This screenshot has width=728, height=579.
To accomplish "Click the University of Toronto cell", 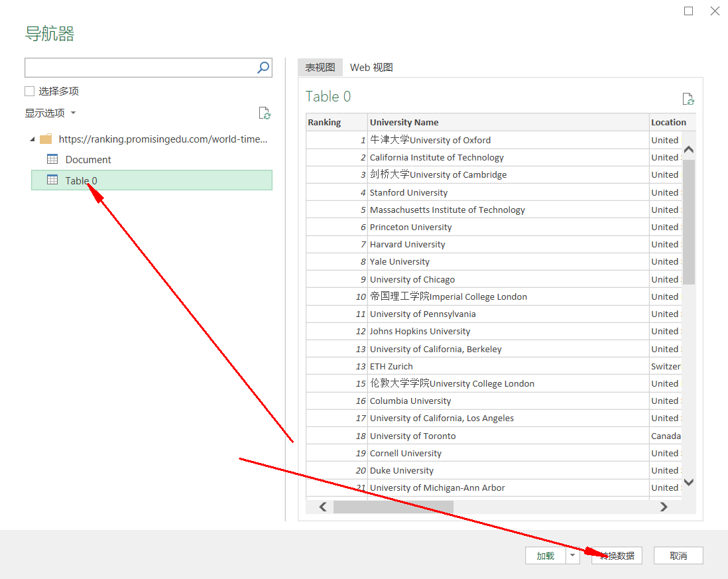I will click(509, 436).
